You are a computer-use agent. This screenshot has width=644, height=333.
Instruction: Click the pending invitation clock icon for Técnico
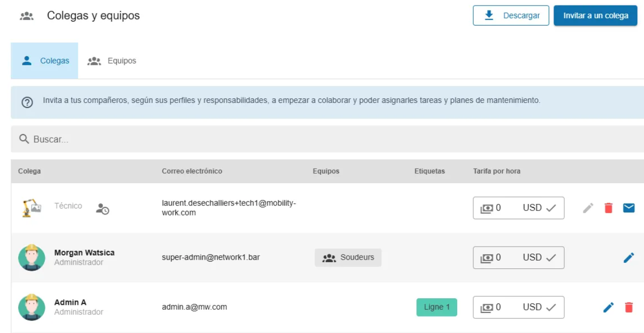point(102,209)
